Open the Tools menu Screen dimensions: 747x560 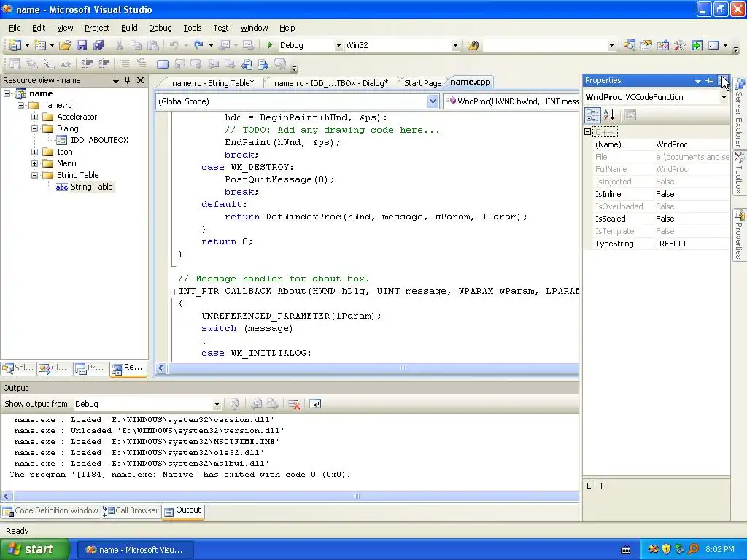click(x=193, y=28)
